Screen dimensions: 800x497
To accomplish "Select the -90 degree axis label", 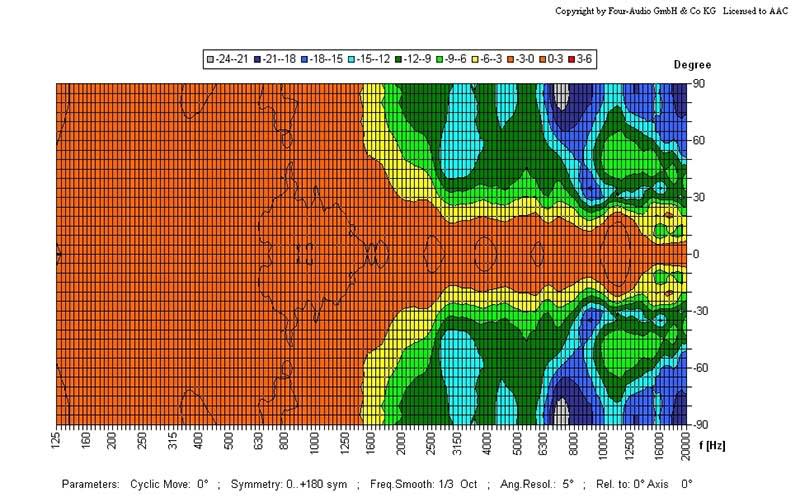I will 700,424.
